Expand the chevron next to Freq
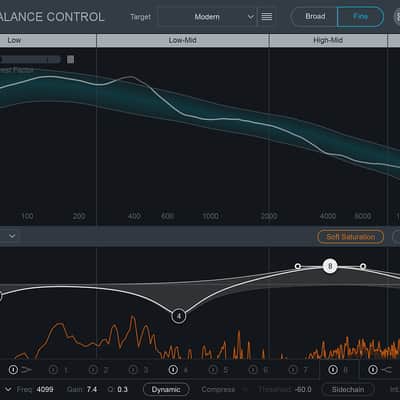 click(x=8, y=389)
